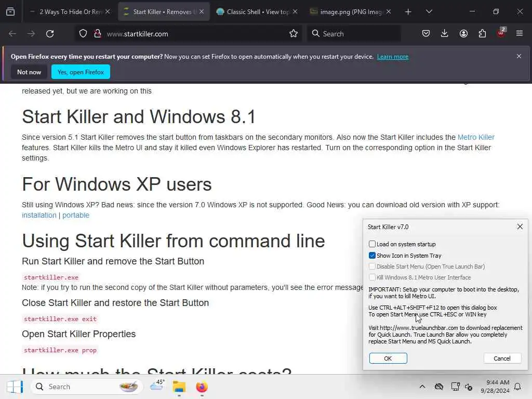Screen dimensions: 532x399
Task: Open the weather widget showing 45°
Action: [157, 385]
